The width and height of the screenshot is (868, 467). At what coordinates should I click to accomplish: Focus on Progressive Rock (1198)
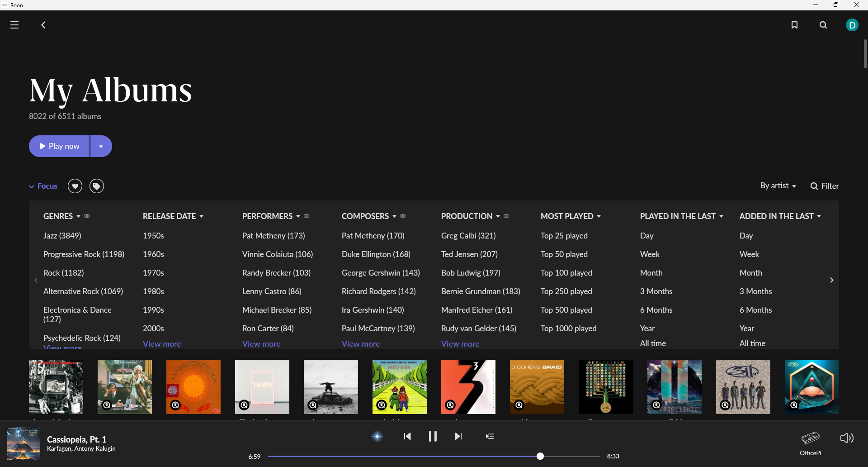point(84,254)
